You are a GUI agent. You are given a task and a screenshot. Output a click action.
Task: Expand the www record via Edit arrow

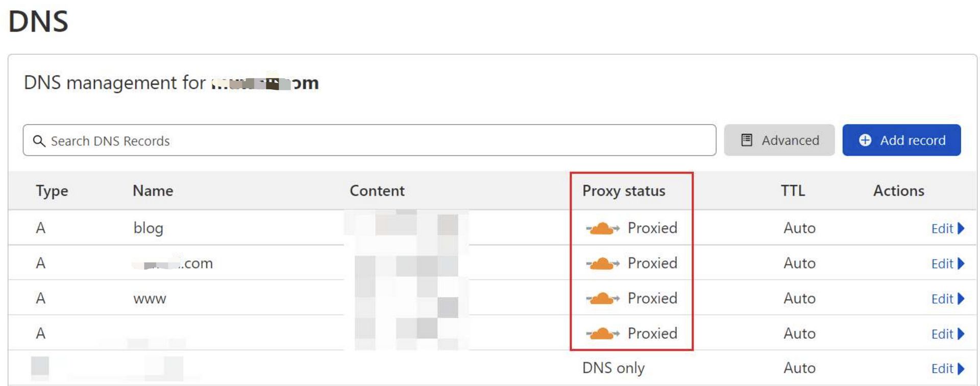(961, 299)
